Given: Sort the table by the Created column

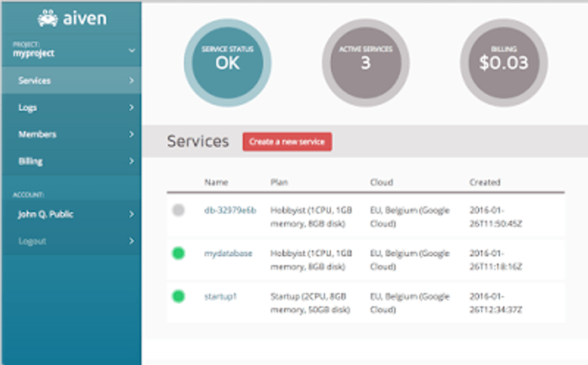Looking at the screenshot, I should (485, 182).
